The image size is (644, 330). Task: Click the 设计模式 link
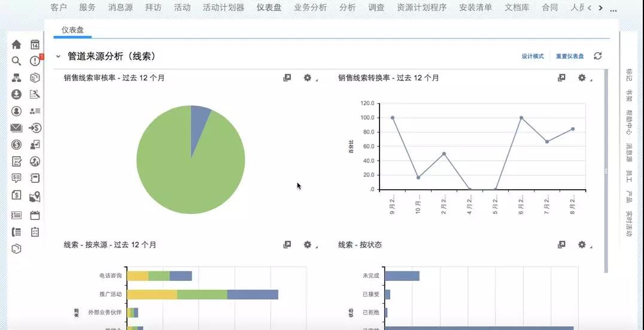click(x=532, y=56)
